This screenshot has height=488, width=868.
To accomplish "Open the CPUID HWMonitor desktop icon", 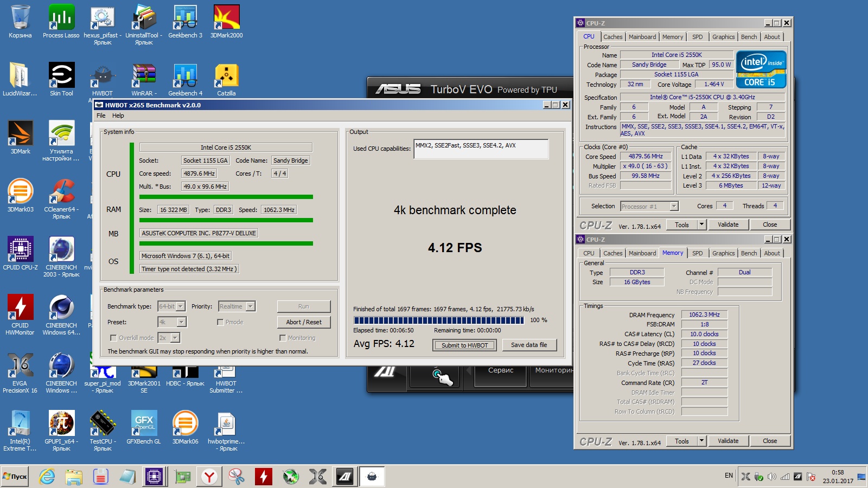I will click(x=20, y=314).
